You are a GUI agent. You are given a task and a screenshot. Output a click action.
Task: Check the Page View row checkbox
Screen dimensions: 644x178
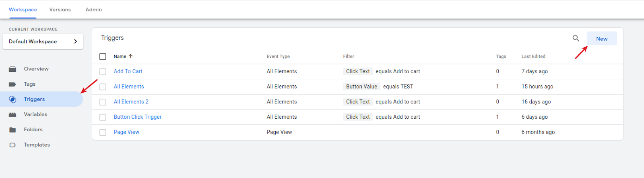[103, 132]
